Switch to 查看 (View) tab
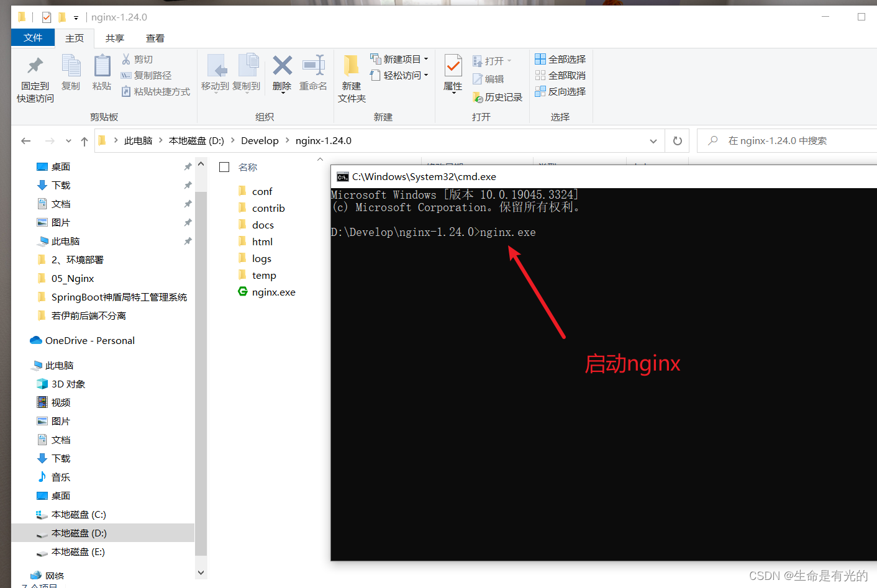 pyautogui.click(x=155, y=38)
